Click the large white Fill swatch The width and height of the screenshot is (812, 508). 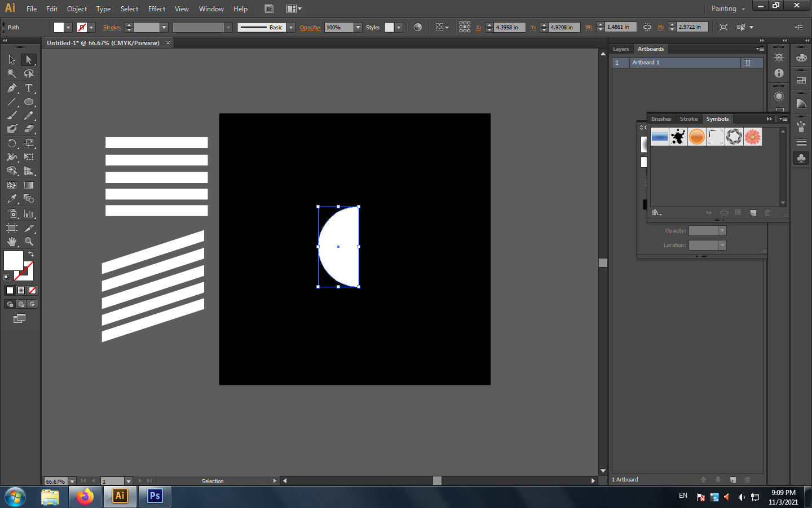click(12, 260)
